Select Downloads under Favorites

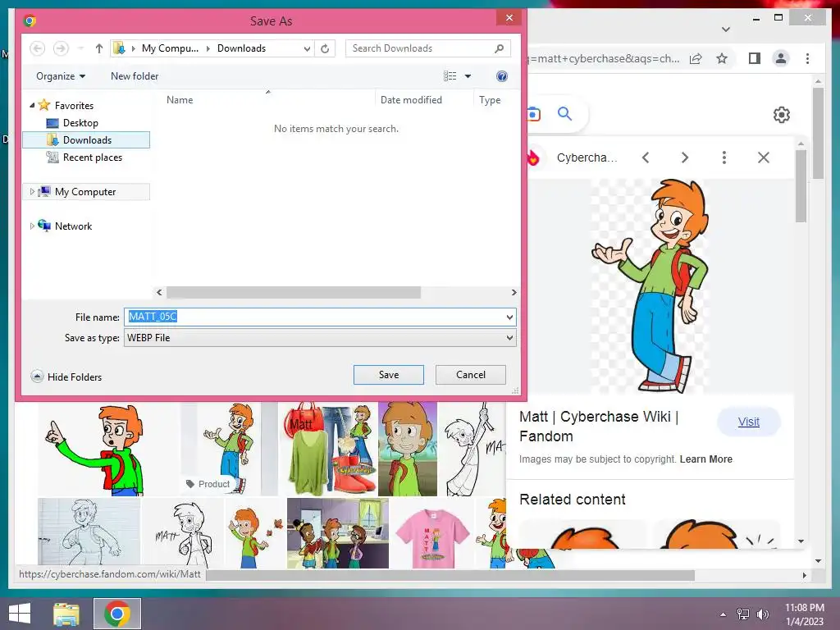(86, 139)
